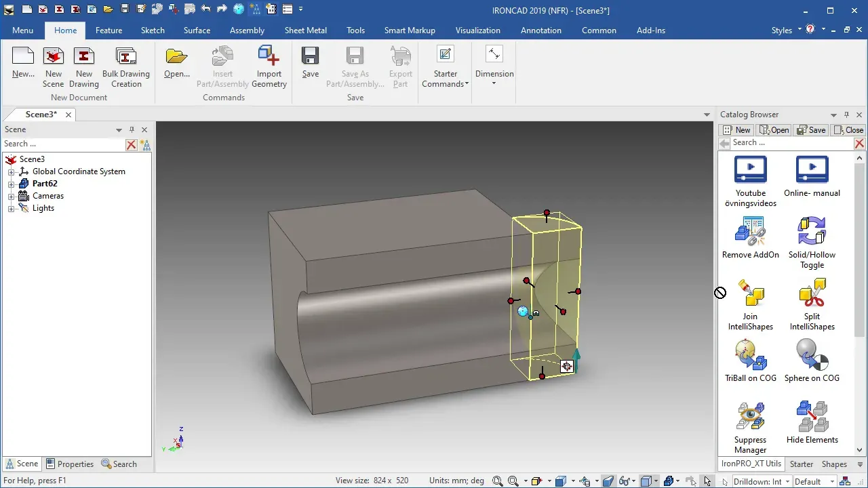
Task: Click the undo arrow in the quick access toolbar
Action: pyautogui.click(x=206, y=9)
